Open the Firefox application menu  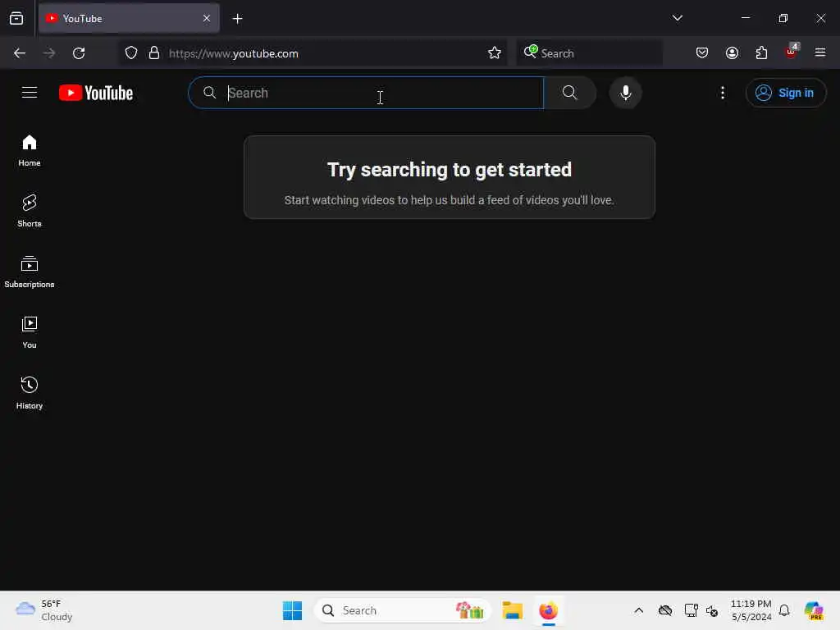point(820,53)
